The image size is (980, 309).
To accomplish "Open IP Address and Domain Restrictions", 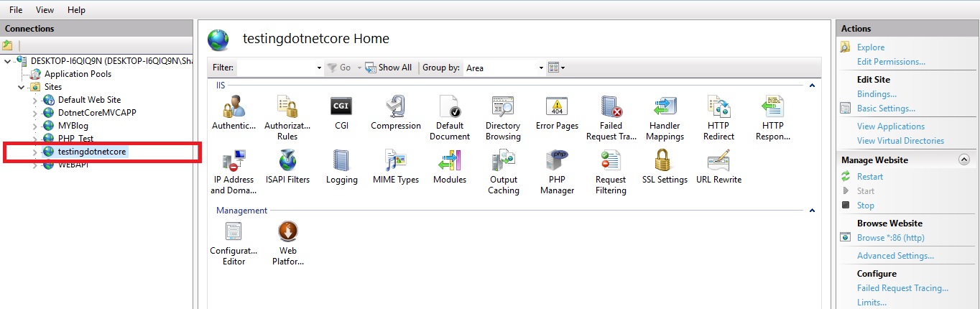I will click(x=233, y=172).
